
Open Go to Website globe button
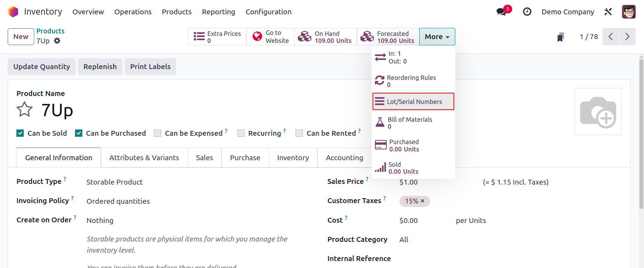(270, 37)
